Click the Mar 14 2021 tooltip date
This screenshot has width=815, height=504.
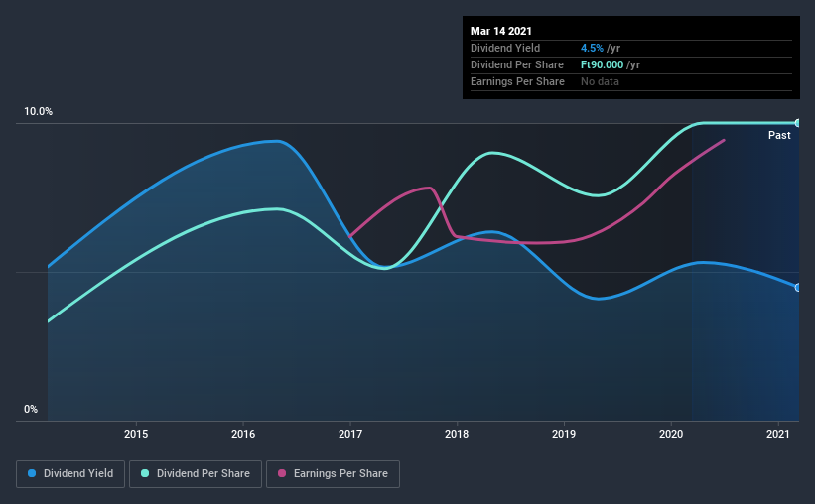coord(501,31)
